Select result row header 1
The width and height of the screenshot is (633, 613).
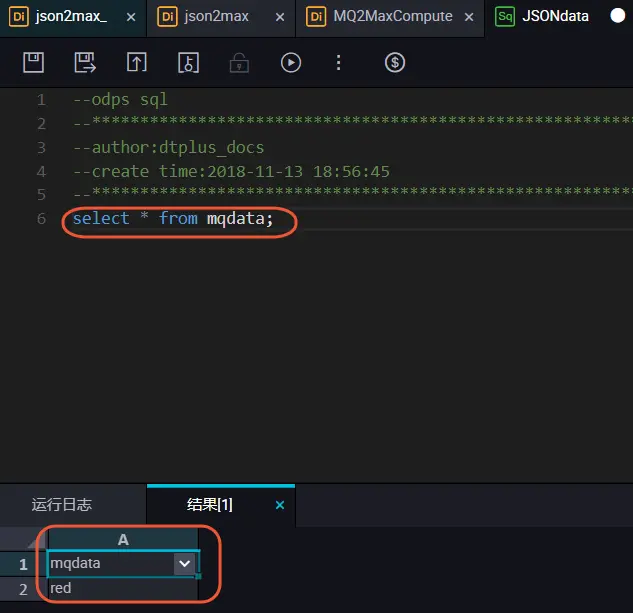point(23,564)
